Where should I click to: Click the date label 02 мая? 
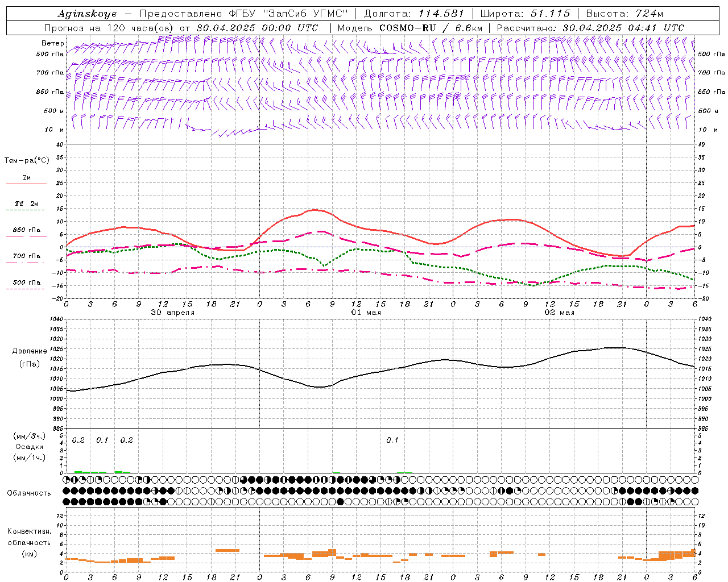click(x=560, y=313)
